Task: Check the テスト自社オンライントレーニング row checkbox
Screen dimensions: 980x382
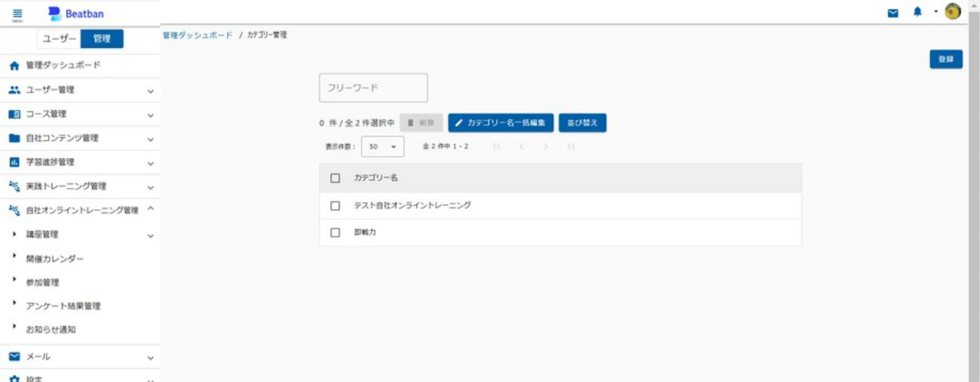Action: (x=335, y=206)
